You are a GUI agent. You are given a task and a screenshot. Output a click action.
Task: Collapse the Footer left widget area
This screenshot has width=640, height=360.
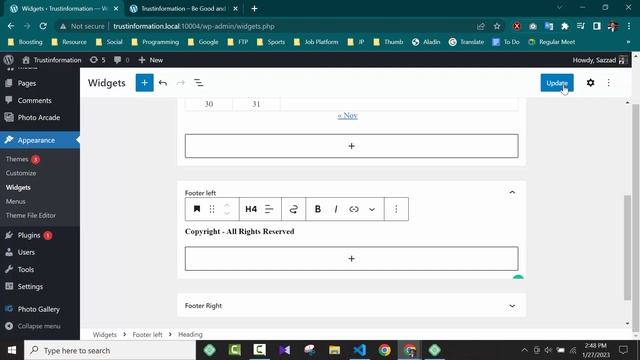(512, 192)
